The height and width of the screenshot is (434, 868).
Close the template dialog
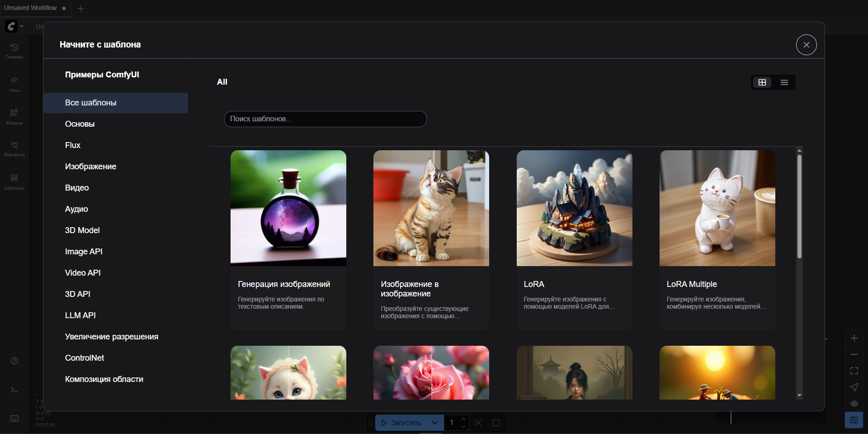tap(806, 45)
